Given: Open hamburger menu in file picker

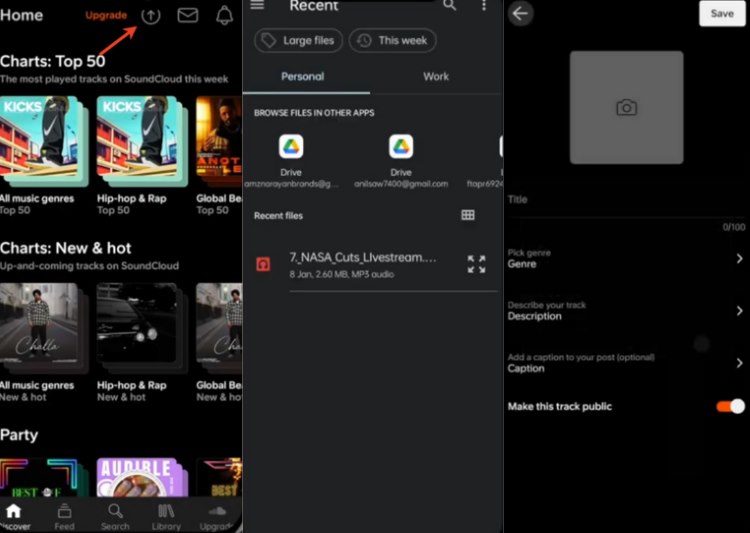Looking at the screenshot, I should (257, 5).
